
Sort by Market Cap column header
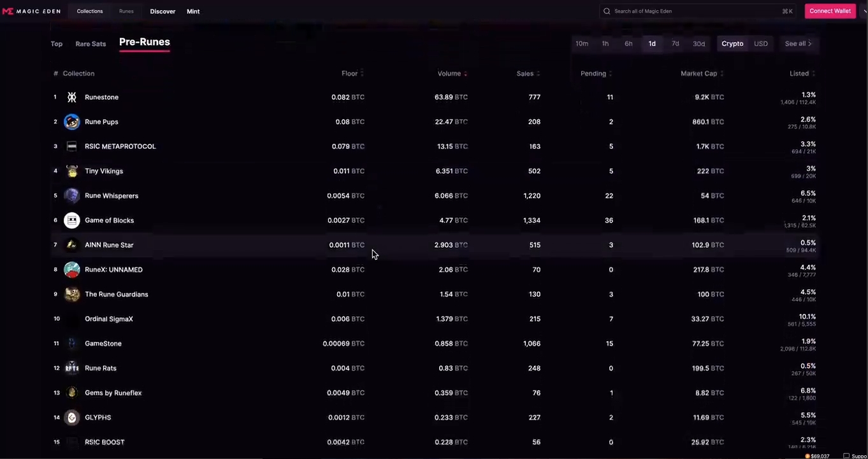[699, 74]
